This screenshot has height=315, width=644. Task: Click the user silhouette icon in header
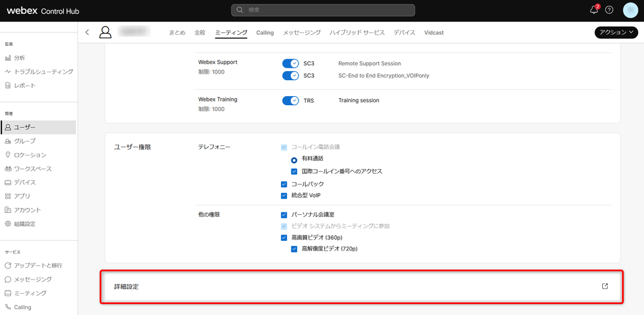105,32
